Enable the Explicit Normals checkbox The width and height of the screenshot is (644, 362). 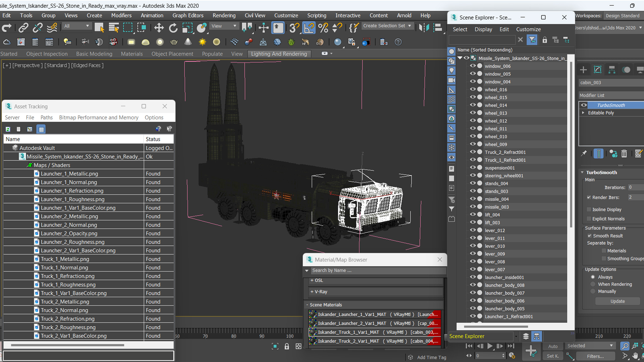click(x=589, y=219)
